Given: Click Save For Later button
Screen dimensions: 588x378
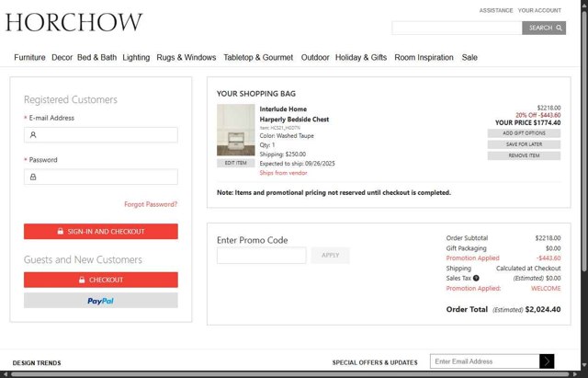Looking at the screenshot, I should [524, 144].
